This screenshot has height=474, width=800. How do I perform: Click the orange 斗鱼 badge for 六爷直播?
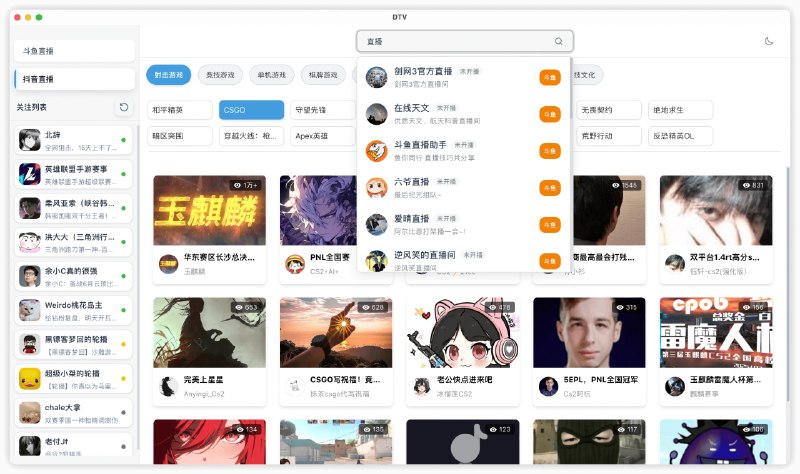pyautogui.click(x=550, y=188)
